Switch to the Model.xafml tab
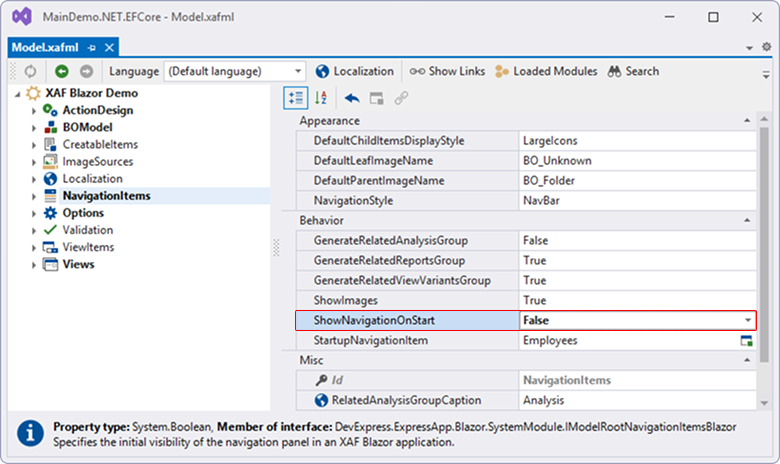Screen dimensions: 780x464 [46, 47]
